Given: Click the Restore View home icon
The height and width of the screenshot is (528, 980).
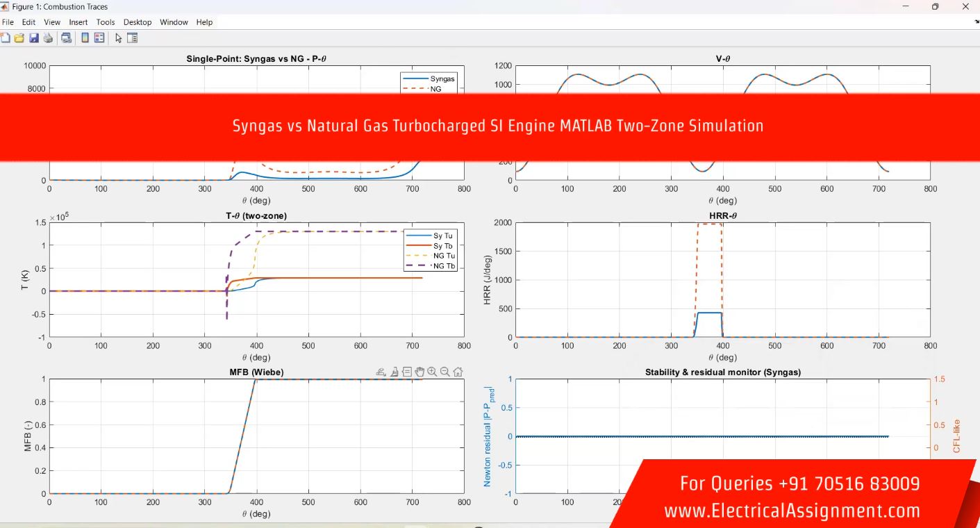Looking at the screenshot, I should click(458, 372).
